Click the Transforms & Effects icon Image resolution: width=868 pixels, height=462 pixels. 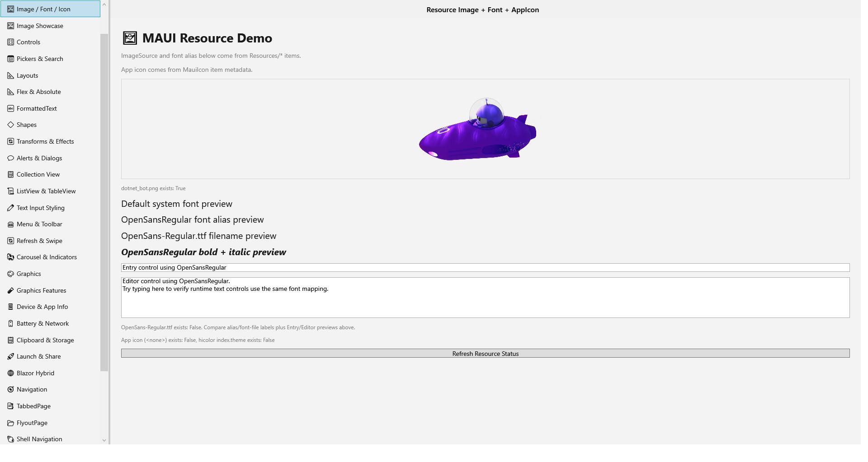(10, 141)
